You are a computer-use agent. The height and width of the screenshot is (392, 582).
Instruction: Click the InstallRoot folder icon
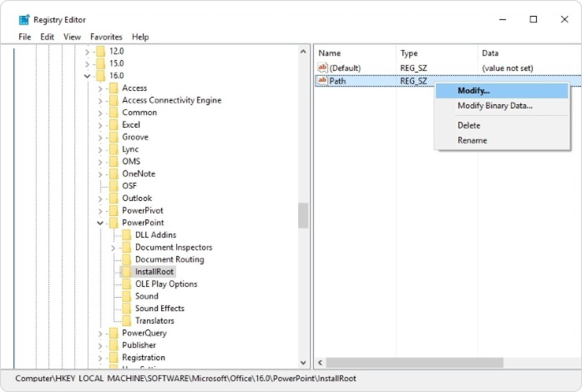[126, 272]
